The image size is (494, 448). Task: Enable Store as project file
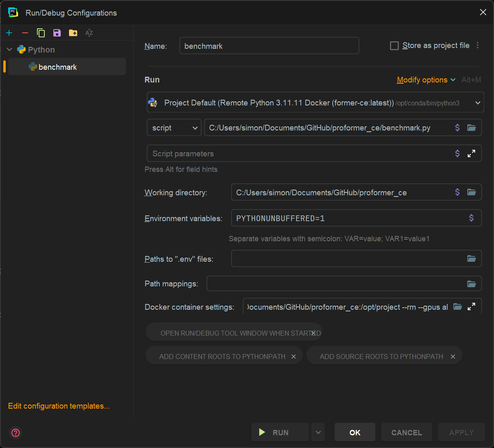(394, 46)
